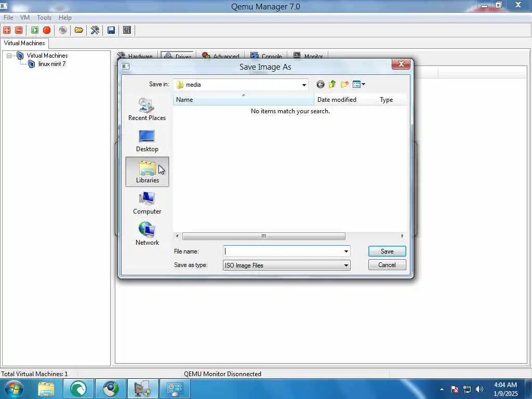
Task: Select Libraries in the places bar
Action: click(147, 171)
